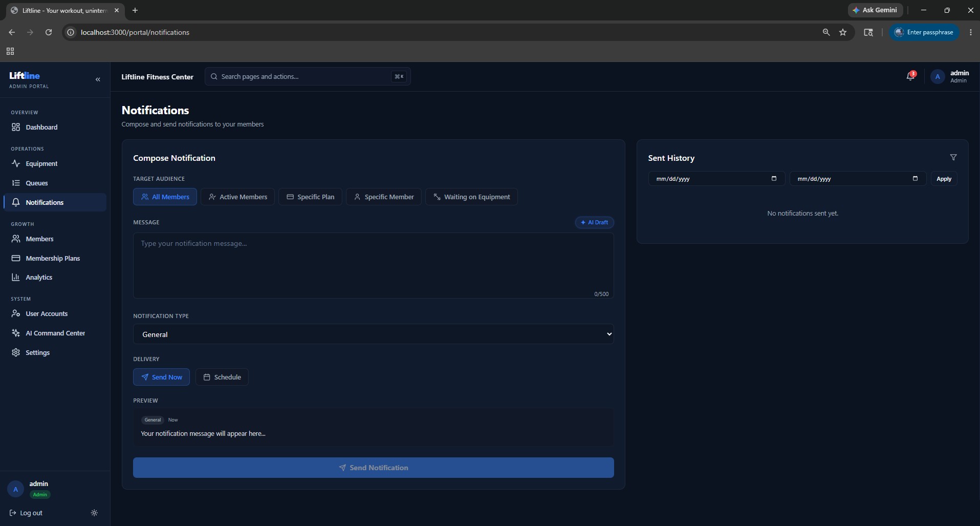Image resolution: width=980 pixels, height=526 pixels.
Task: Click the Ask Gemini button
Action: 875,10
